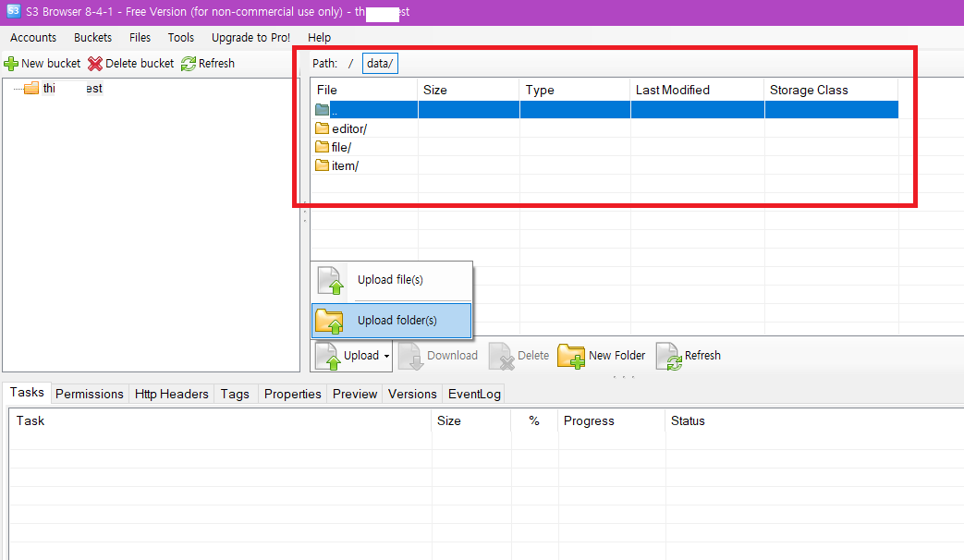Click the data/ path field

pyautogui.click(x=380, y=64)
